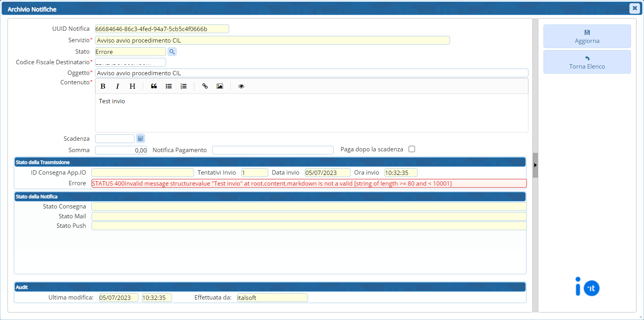Insert a heading with the H icon
This screenshot has width=644, height=320.
[133, 86]
